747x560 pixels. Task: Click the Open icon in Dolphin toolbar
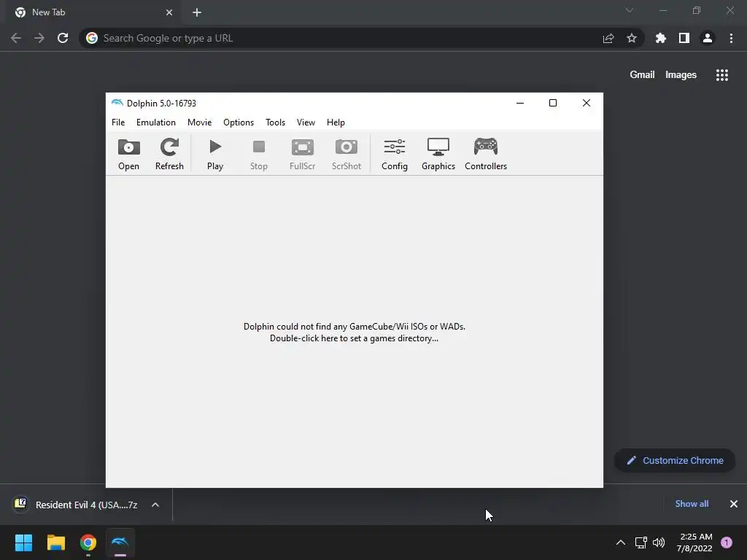coord(128,153)
